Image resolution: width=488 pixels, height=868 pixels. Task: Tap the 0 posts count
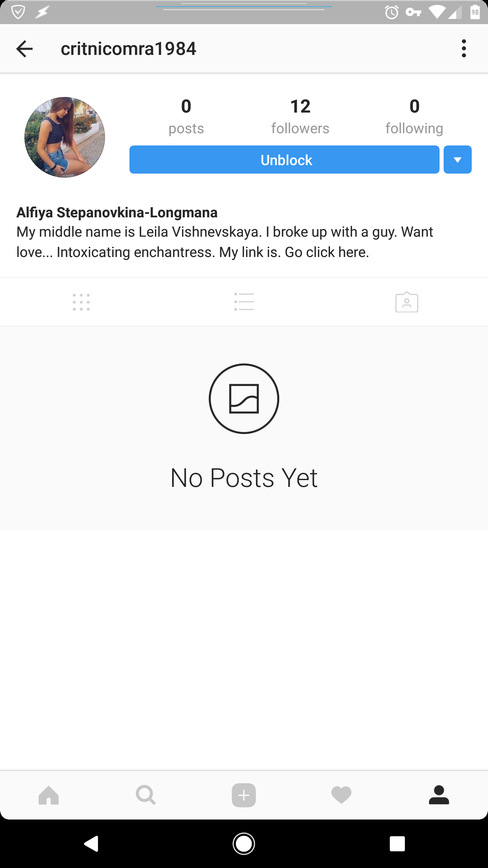pos(186,116)
